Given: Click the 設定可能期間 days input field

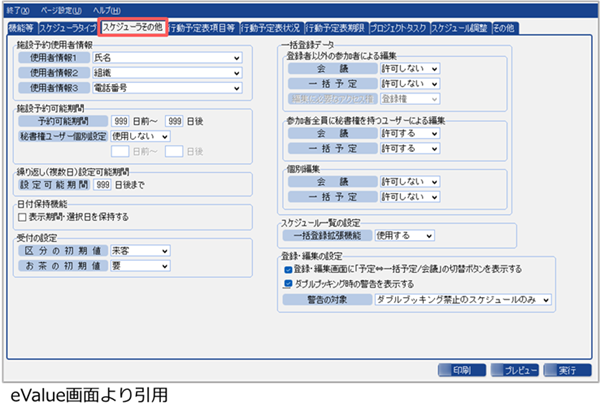Looking at the screenshot, I should point(104,183).
